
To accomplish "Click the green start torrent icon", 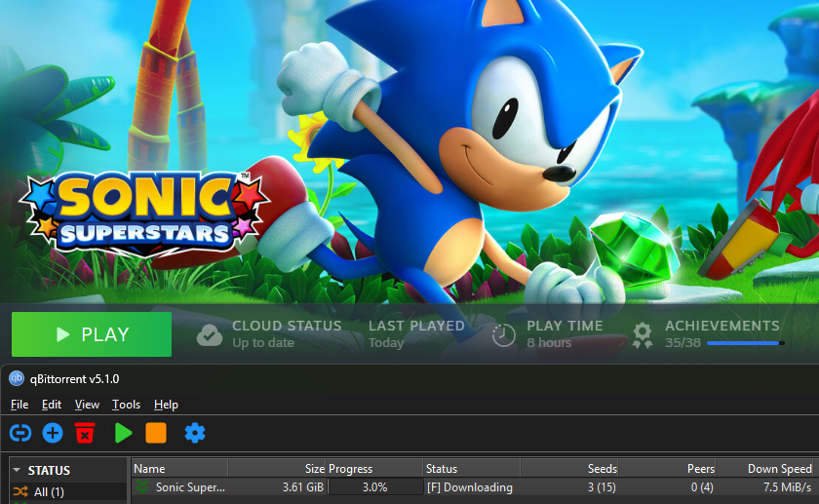I will [123, 433].
